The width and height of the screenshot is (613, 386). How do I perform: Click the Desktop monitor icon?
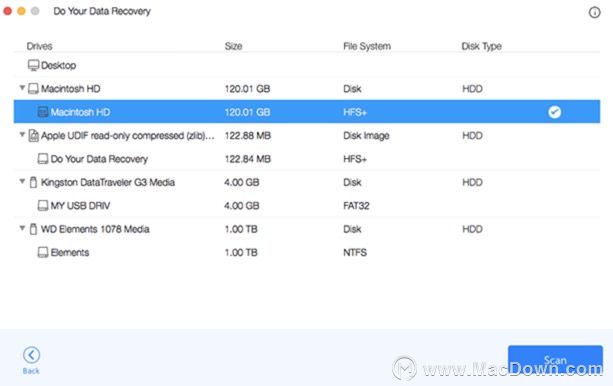33,65
